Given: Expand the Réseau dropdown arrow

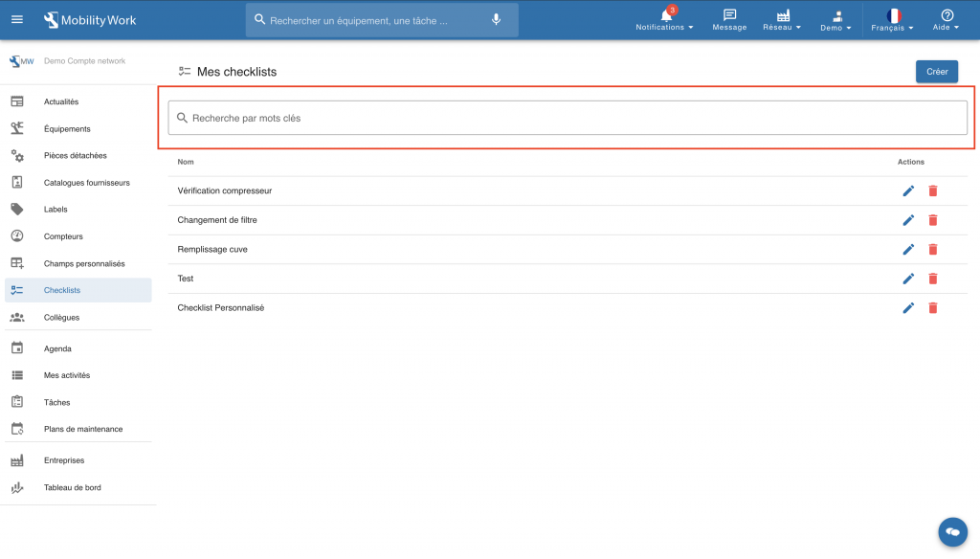Looking at the screenshot, I should click(x=798, y=28).
